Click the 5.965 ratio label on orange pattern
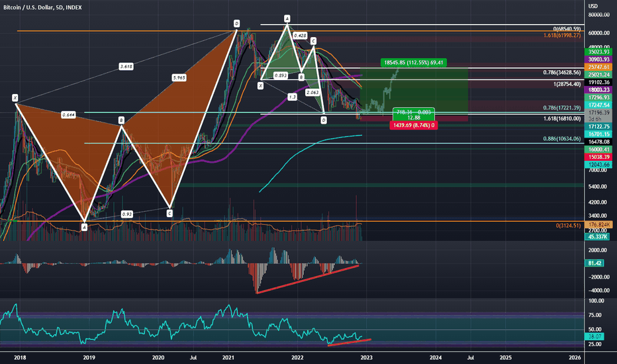The width and height of the screenshot is (617, 364). (179, 78)
